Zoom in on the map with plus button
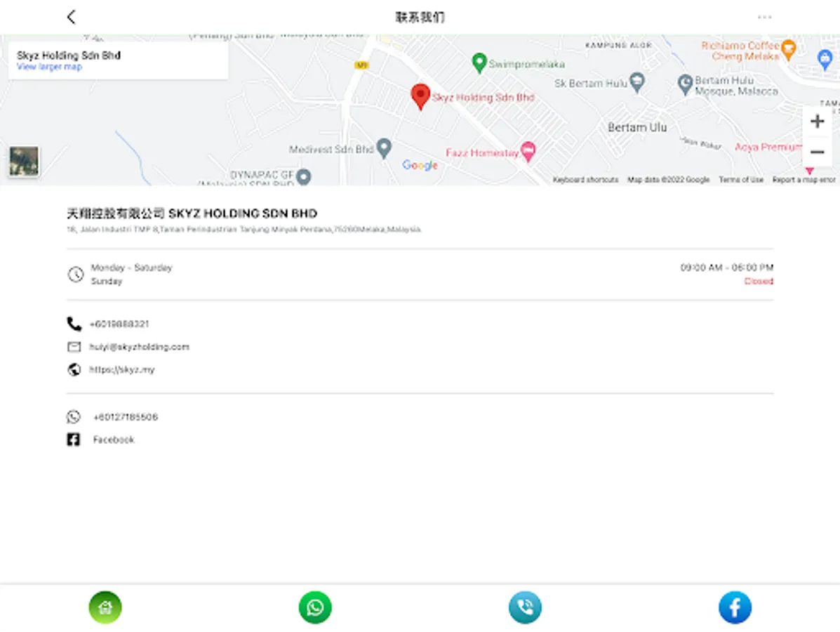This screenshot has height=632, width=840. 817,121
